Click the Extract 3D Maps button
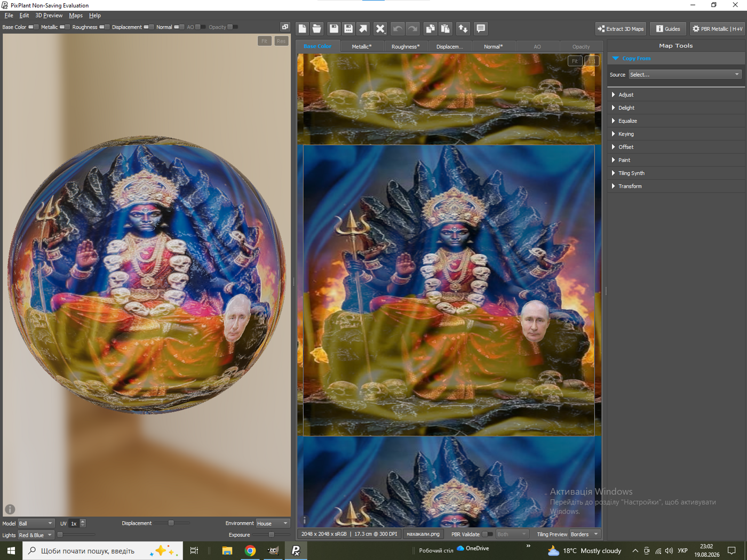Image resolution: width=747 pixels, height=560 pixels. [621, 29]
